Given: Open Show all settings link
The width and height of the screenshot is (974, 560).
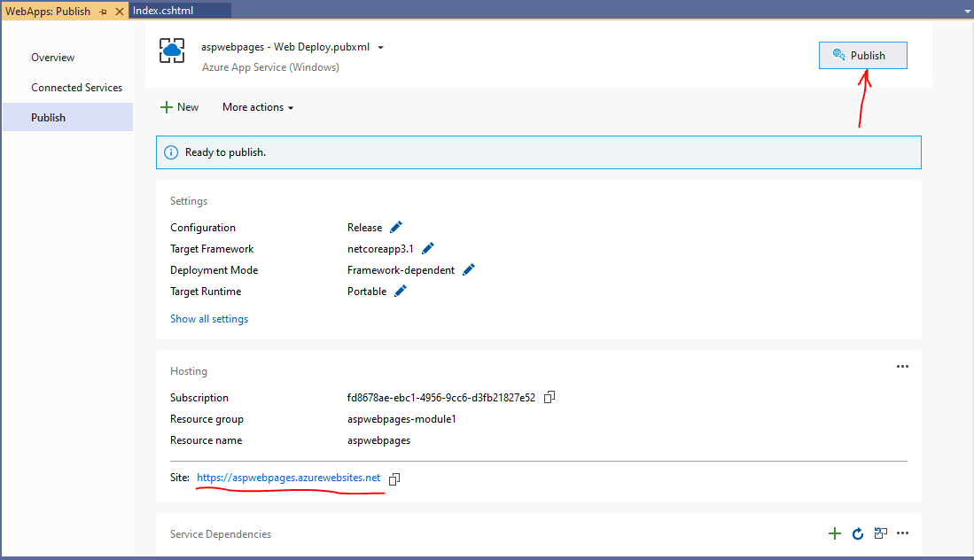Looking at the screenshot, I should click(x=209, y=318).
